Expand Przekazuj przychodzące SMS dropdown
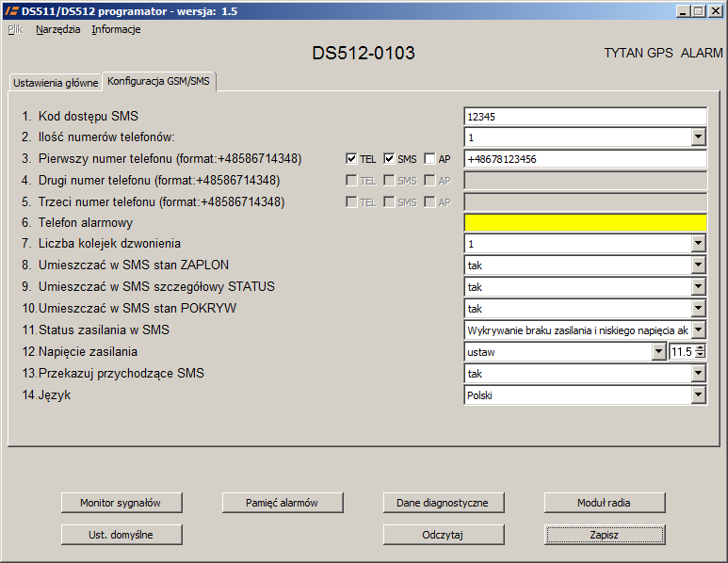Viewport: 728px width, 563px height. (x=698, y=373)
